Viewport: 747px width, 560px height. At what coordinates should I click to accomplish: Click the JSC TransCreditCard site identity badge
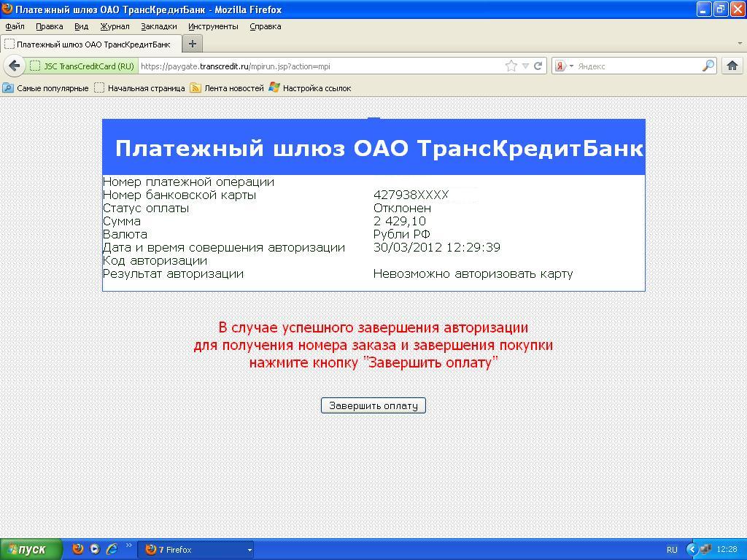82,66
